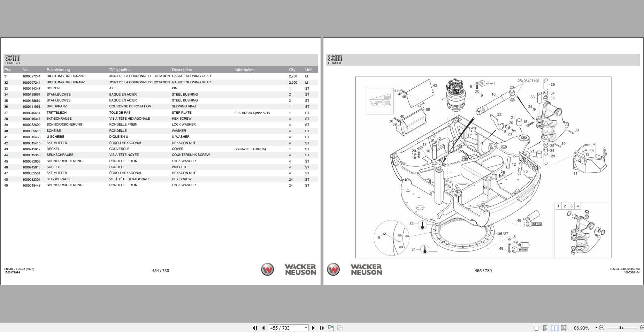This screenshot has width=644, height=332.
Task: Click 'COUNTERSUNK SCREW' description
Action: tap(191, 155)
